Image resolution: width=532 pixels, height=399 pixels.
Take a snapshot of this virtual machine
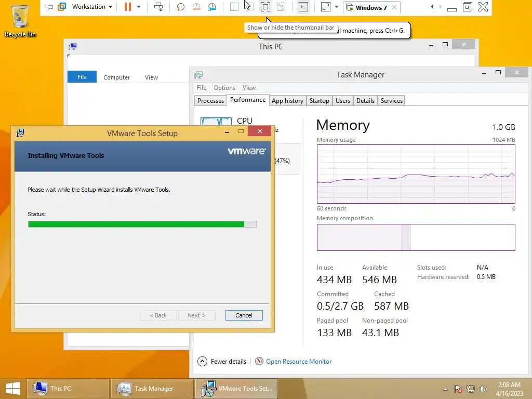[x=180, y=7]
